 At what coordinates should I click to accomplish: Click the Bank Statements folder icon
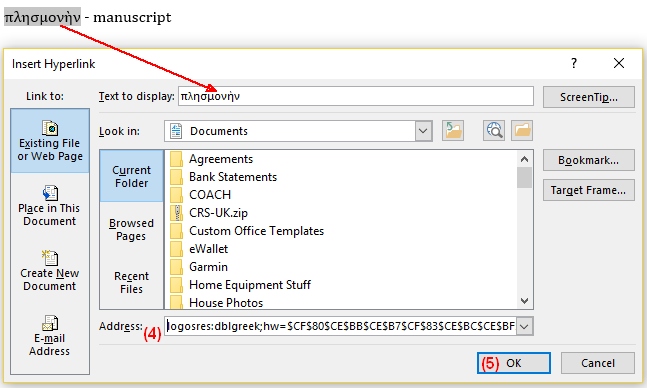coord(177,177)
